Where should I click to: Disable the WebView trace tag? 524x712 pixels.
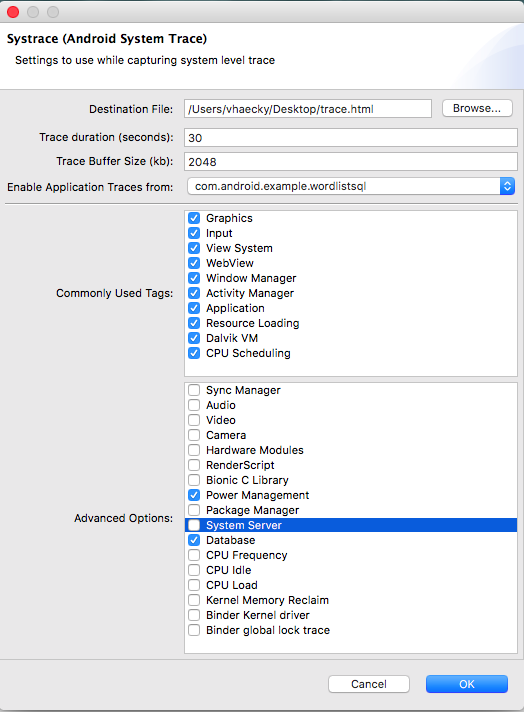(x=194, y=263)
